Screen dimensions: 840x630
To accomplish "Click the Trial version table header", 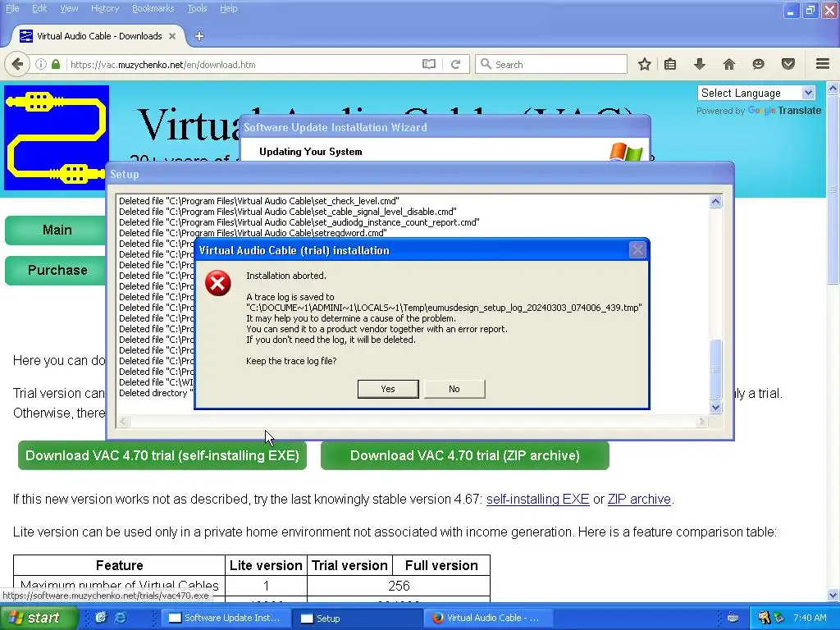I will tap(349, 565).
